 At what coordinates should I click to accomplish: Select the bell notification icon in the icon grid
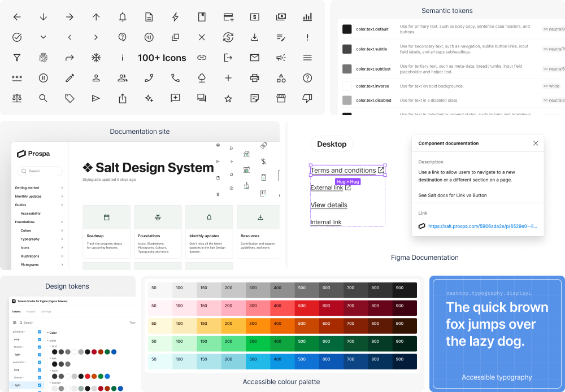122,16
